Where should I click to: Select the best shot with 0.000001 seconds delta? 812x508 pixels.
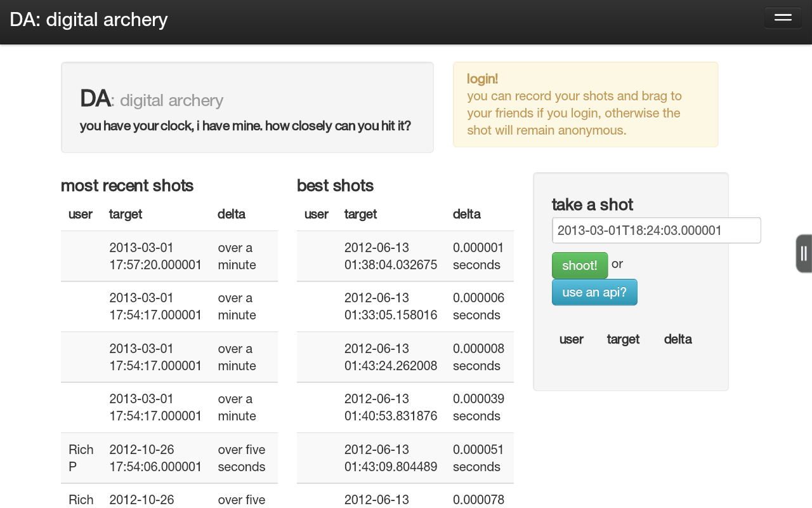click(x=477, y=256)
